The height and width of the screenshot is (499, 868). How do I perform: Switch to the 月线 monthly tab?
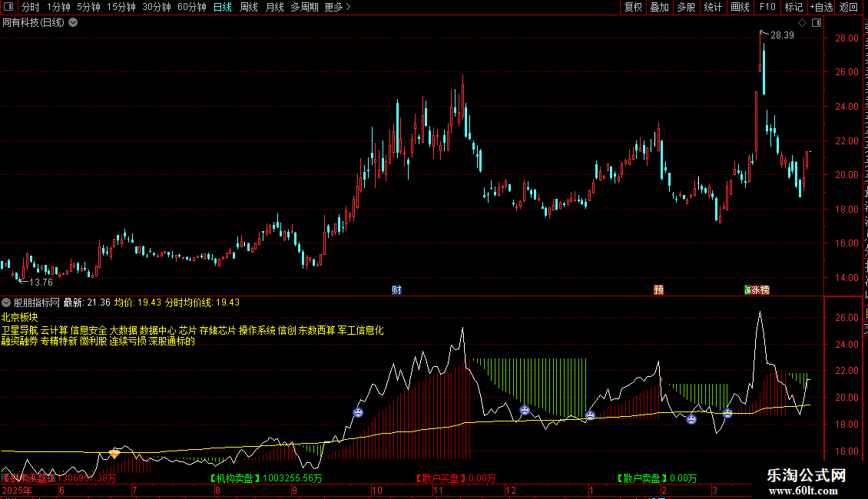[274, 7]
